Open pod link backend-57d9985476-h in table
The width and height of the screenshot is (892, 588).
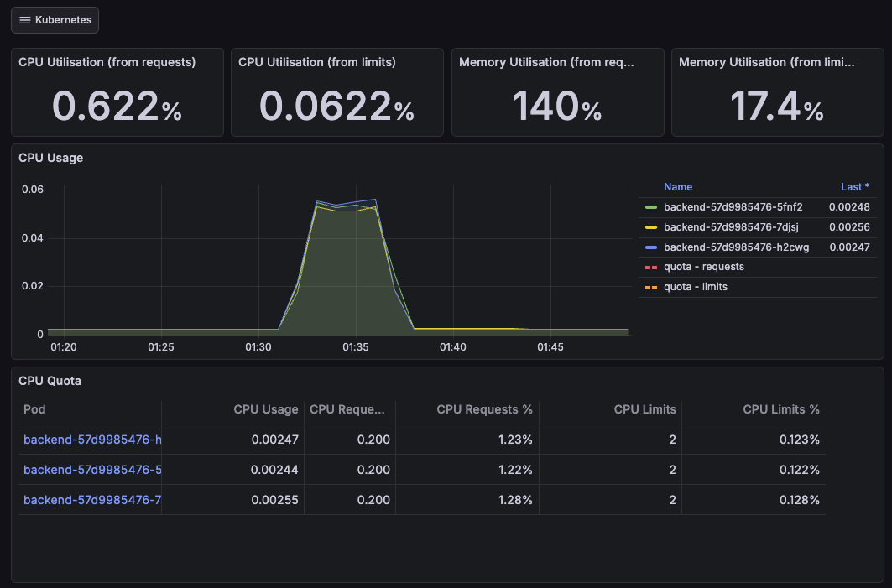click(x=92, y=440)
